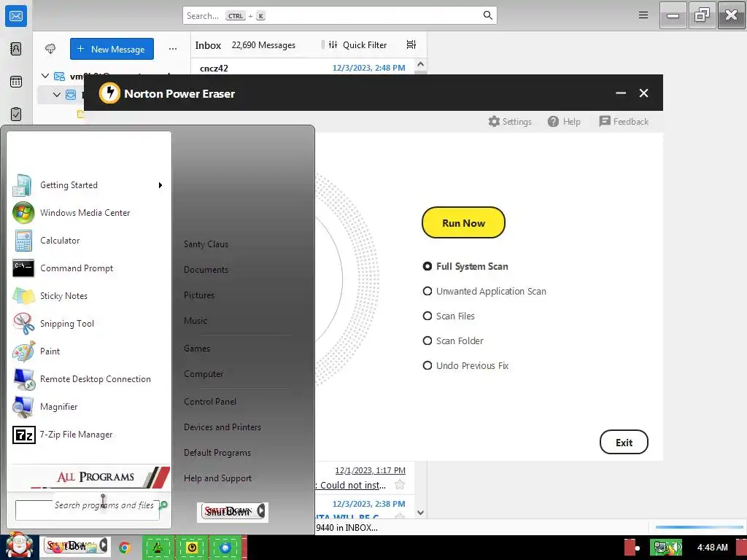Open Norton Feedback

click(624, 122)
